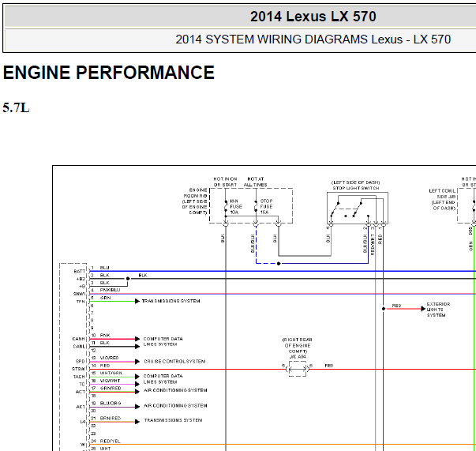Click the pin 5 "GRN" wire label
Image resolution: width=476 pixels, height=451 pixels.
105,298
